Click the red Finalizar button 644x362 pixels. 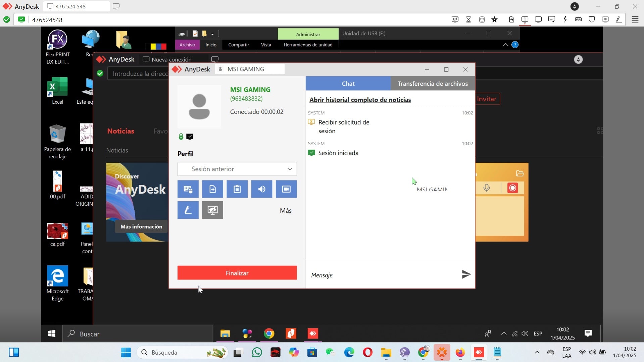pos(237,273)
